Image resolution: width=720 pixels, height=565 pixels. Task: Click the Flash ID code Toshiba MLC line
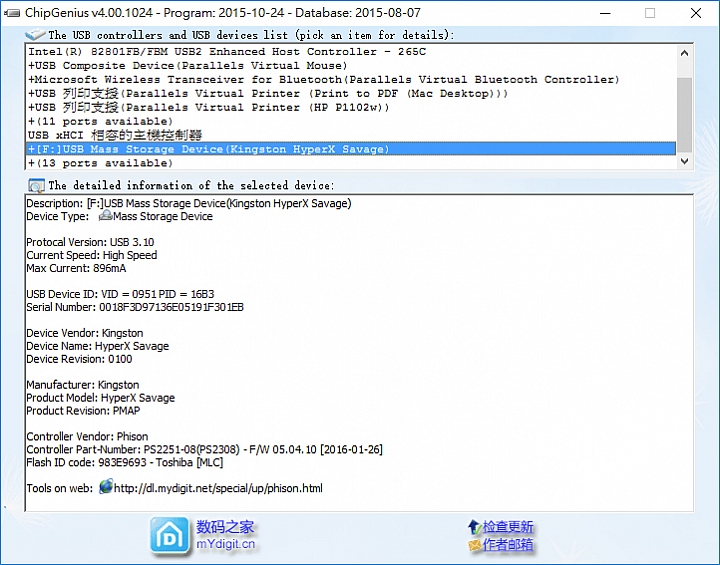[x=124, y=462]
